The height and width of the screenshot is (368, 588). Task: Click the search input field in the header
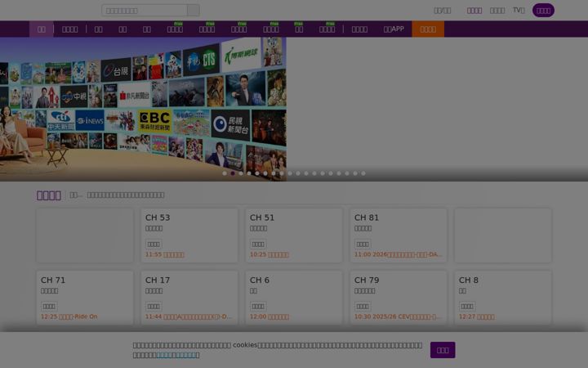(145, 11)
